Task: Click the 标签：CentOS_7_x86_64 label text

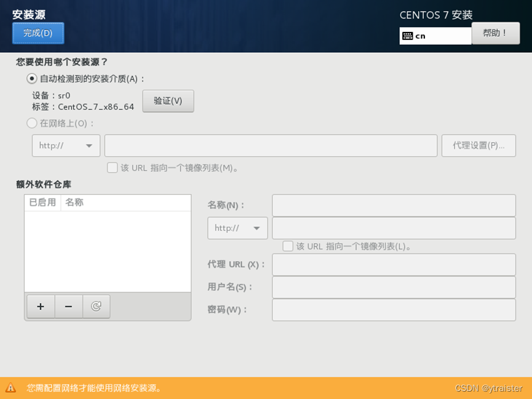Action: (83, 107)
